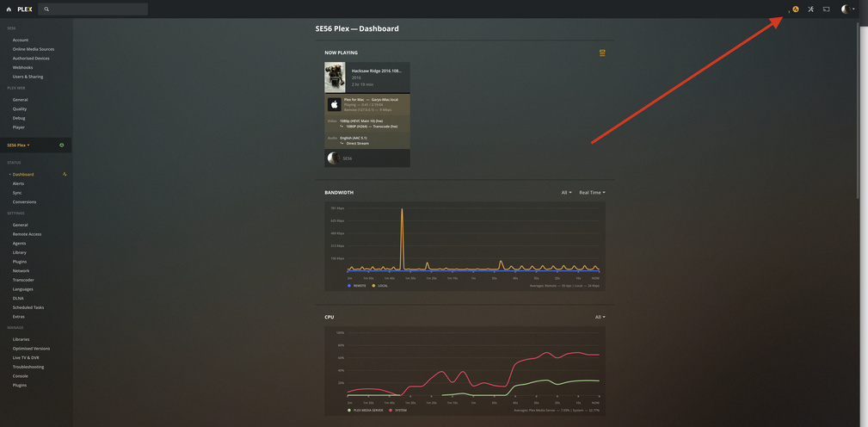Image resolution: width=868 pixels, height=427 pixels.
Task: Open Account settings
Action: (x=21, y=40)
